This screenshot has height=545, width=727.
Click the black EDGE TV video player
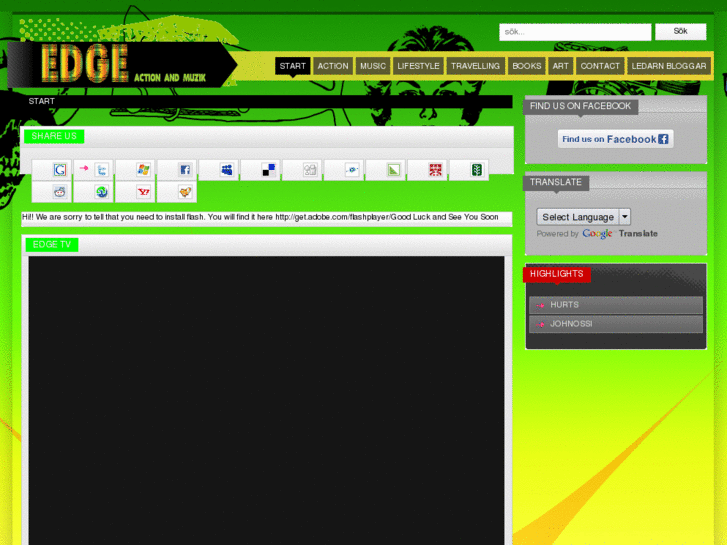(x=266, y=400)
